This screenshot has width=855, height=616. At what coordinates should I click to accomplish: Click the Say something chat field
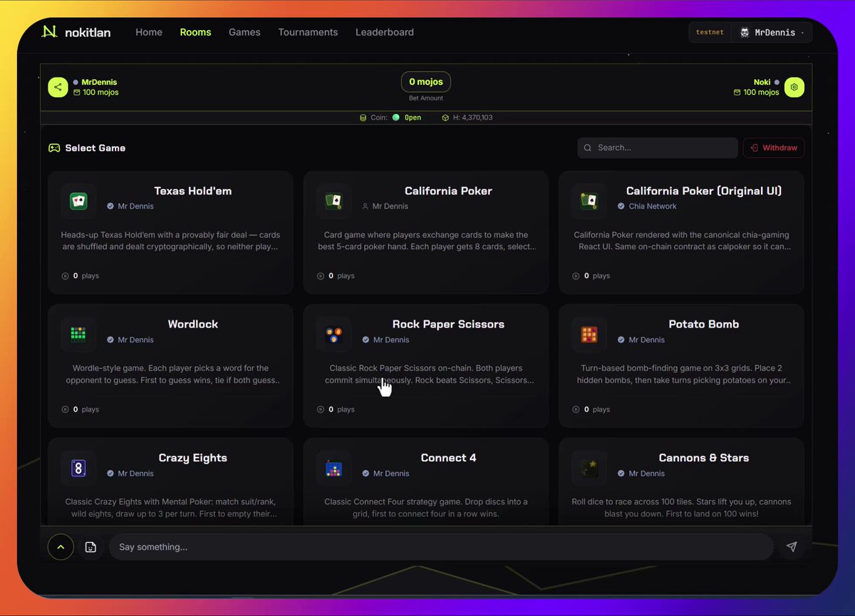tap(441, 547)
